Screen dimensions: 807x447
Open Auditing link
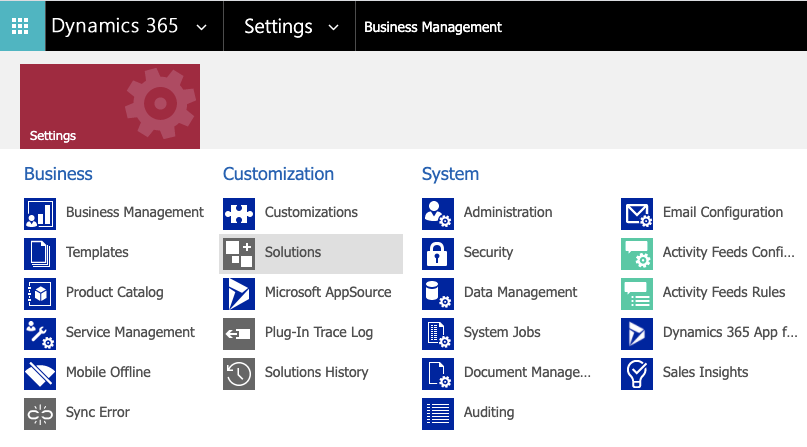pyautogui.click(x=489, y=412)
